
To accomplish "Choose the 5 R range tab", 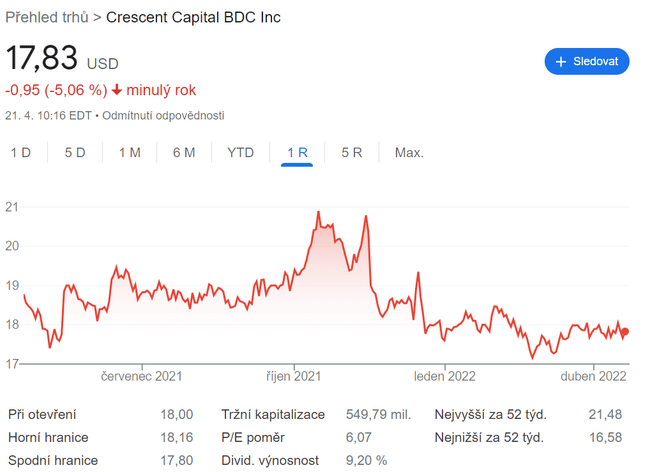I will [352, 153].
